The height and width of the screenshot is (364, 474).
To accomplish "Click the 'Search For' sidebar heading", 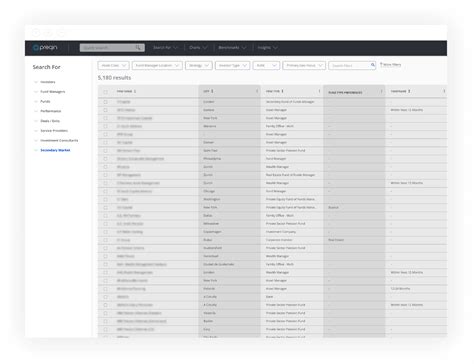I will pyautogui.click(x=47, y=67).
